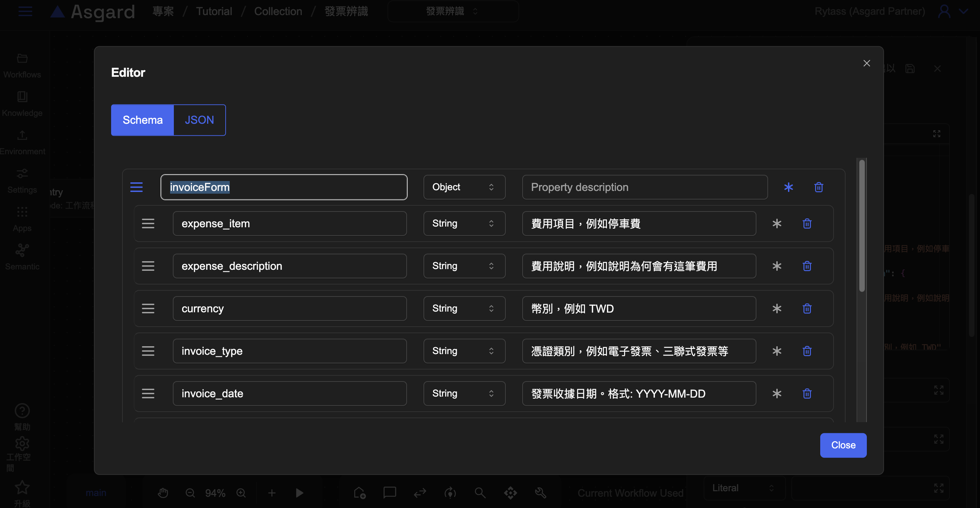Toggle required asterisk for currency

pos(777,309)
